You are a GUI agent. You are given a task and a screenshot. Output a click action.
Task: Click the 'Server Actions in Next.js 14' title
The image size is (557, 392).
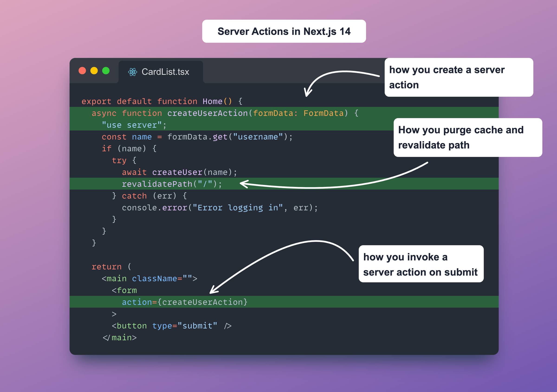(284, 31)
